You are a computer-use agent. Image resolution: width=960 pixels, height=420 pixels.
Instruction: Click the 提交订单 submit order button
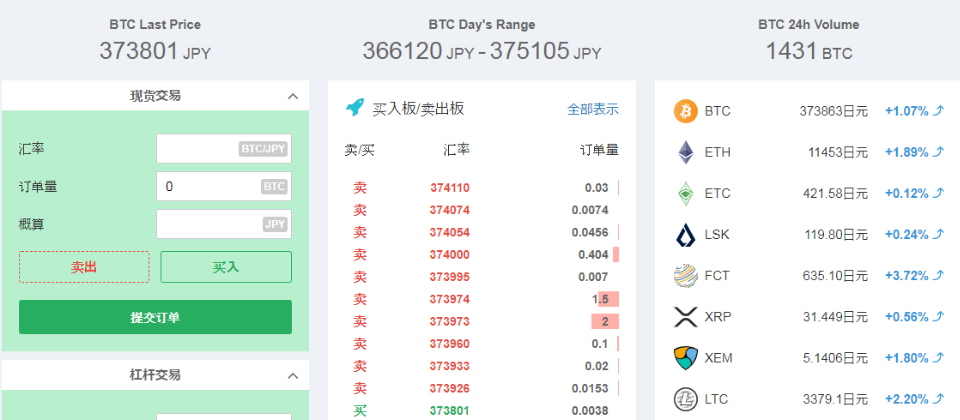click(x=156, y=317)
